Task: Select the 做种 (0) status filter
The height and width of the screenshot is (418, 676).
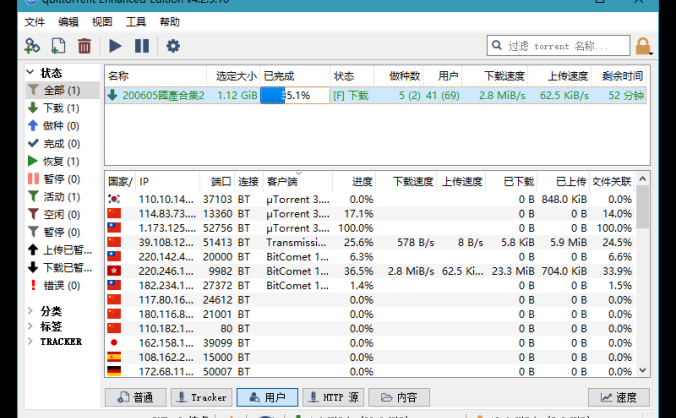Action: click(x=62, y=125)
